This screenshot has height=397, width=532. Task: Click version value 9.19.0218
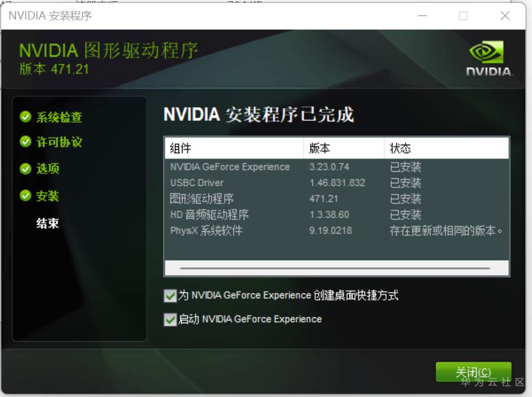[x=331, y=231]
